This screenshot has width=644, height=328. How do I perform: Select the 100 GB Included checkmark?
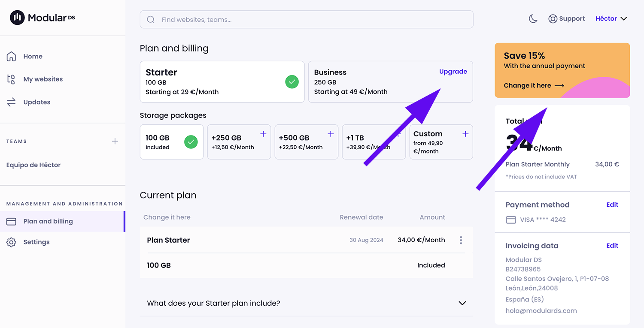[191, 142]
